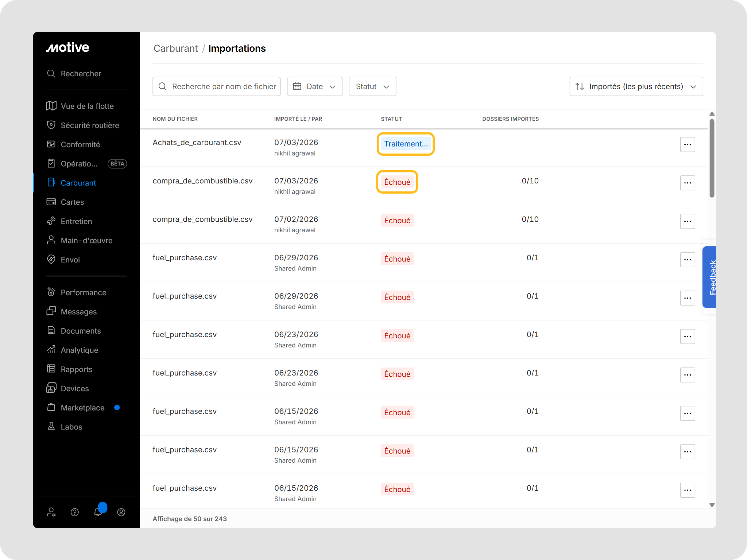This screenshot has width=747, height=560.
Task: Open actions menu for Achats_de_carburant.csv
Action: click(x=688, y=144)
